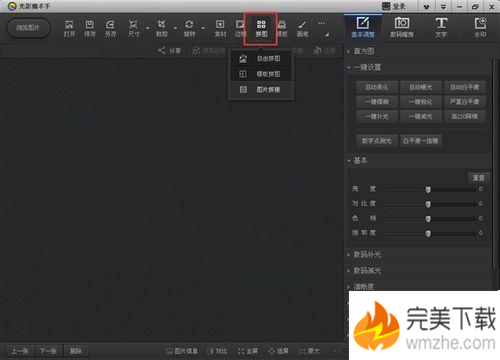This screenshot has width=500, height=360.
Task: Click the 一键锐化 button
Action: (421, 102)
